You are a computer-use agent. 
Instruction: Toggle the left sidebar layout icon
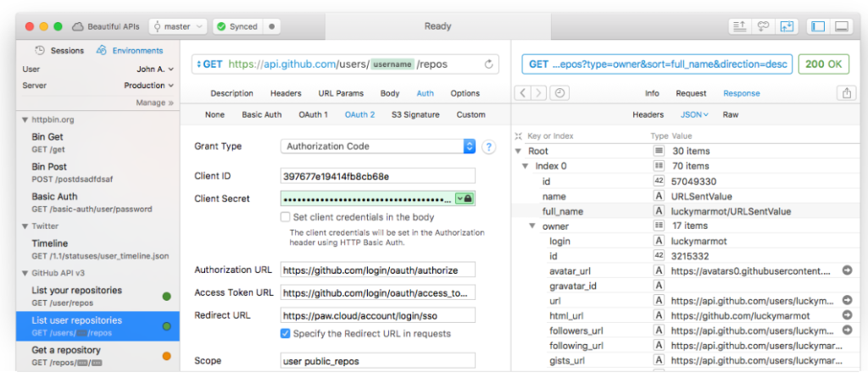click(818, 26)
